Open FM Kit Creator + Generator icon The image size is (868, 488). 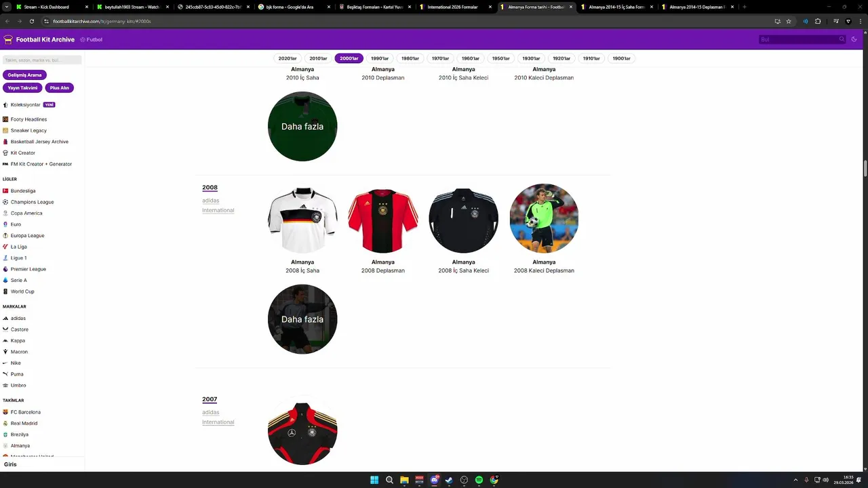(x=5, y=164)
